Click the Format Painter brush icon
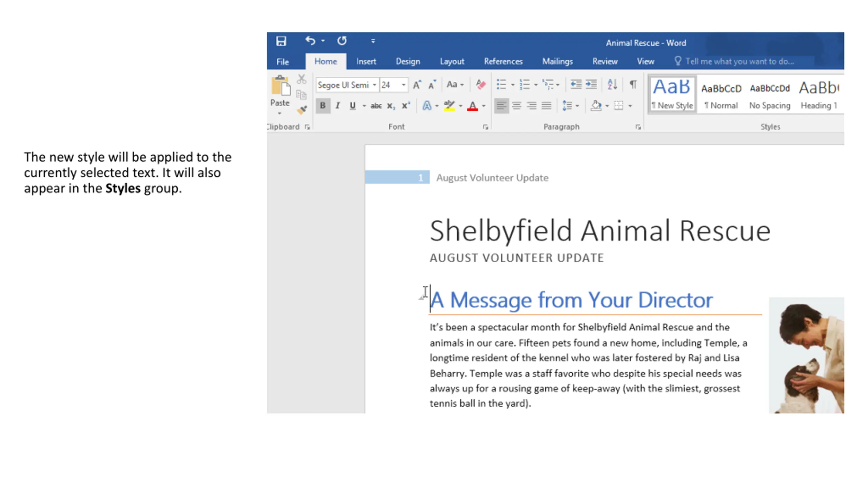This screenshot has height=488, width=868. point(301,110)
